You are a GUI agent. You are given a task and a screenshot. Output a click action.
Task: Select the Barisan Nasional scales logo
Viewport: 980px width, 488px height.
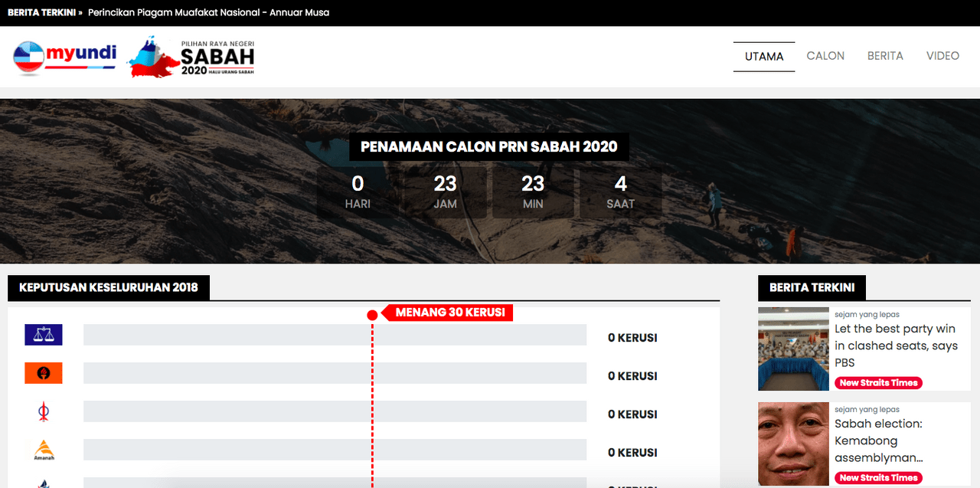[44, 334]
